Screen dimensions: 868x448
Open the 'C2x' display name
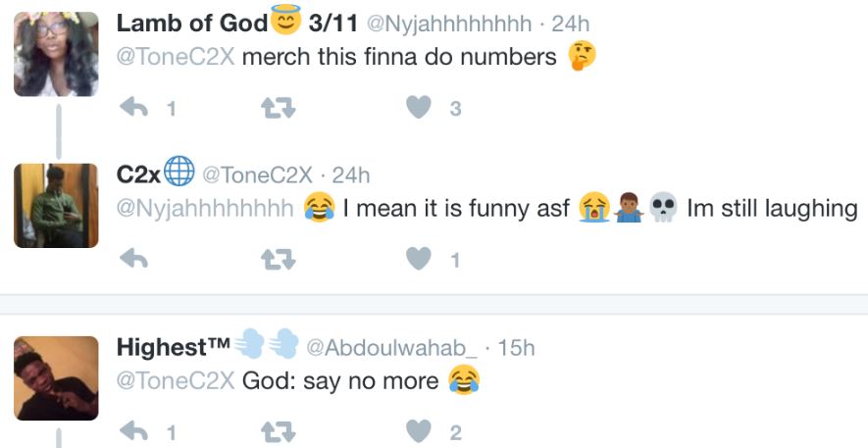pos(138,174)
